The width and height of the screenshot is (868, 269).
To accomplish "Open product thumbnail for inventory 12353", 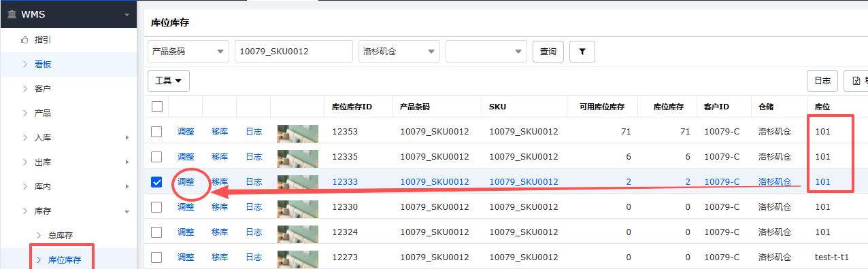I will click(298, 132).
